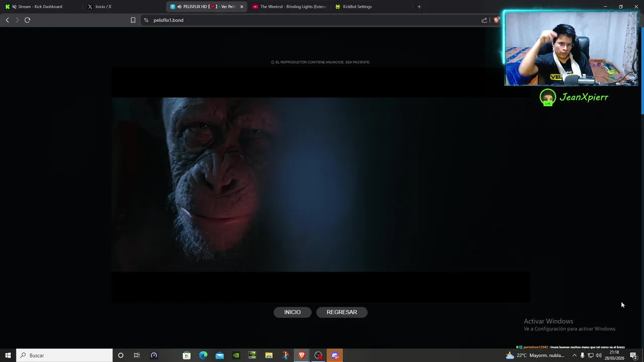
Task: Open the Brave Shields lion icon
Action: pyautogui.click(x=496, y=20)
